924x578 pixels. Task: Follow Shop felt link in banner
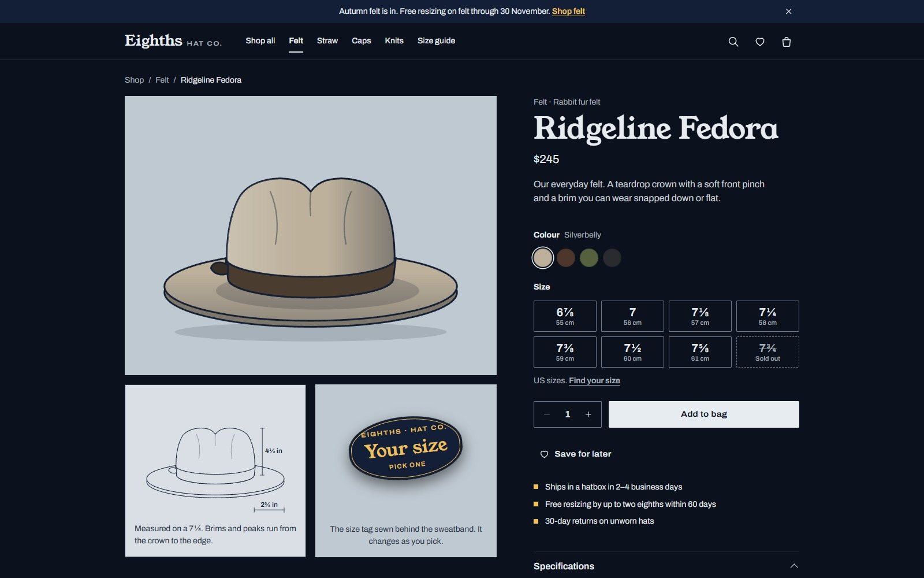569,12
